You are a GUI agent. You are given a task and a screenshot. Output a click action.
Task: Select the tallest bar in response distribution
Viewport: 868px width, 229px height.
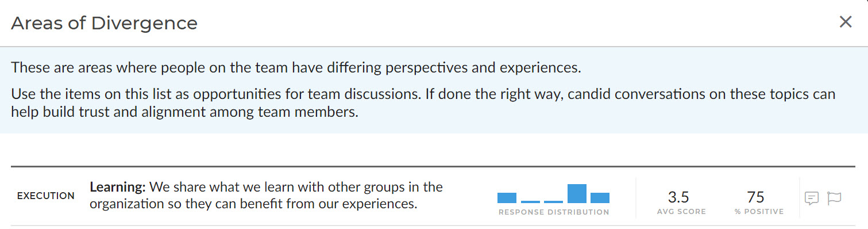pos(577,194)
